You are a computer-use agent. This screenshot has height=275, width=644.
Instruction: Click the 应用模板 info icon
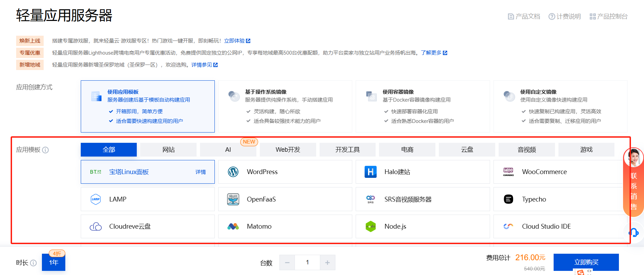45,150
